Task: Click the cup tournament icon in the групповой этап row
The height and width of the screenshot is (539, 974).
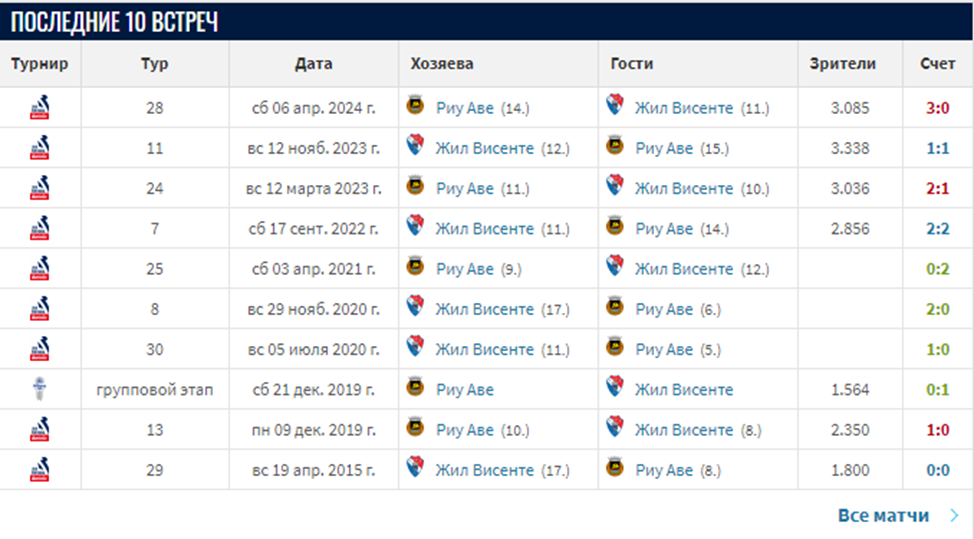Action: (x=40, y=389)
